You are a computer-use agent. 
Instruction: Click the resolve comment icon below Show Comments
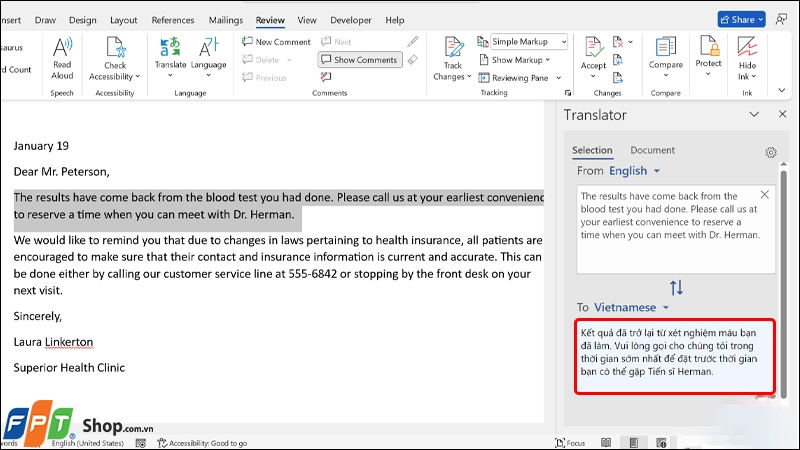326,77
